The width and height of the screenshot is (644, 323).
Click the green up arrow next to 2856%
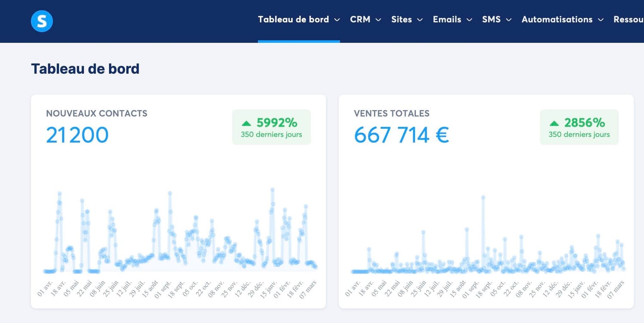554,123
